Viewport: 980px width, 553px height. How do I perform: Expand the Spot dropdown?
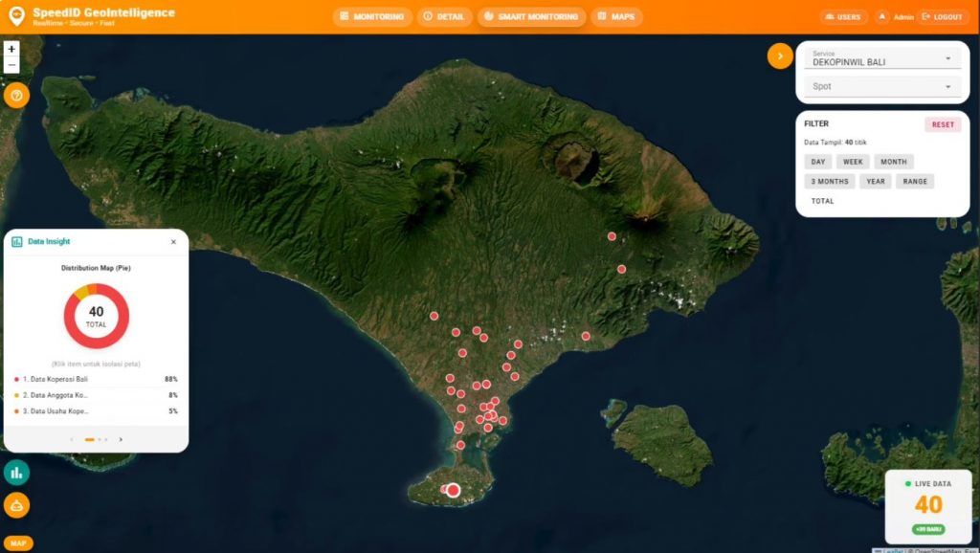click(x=881, y=86)
